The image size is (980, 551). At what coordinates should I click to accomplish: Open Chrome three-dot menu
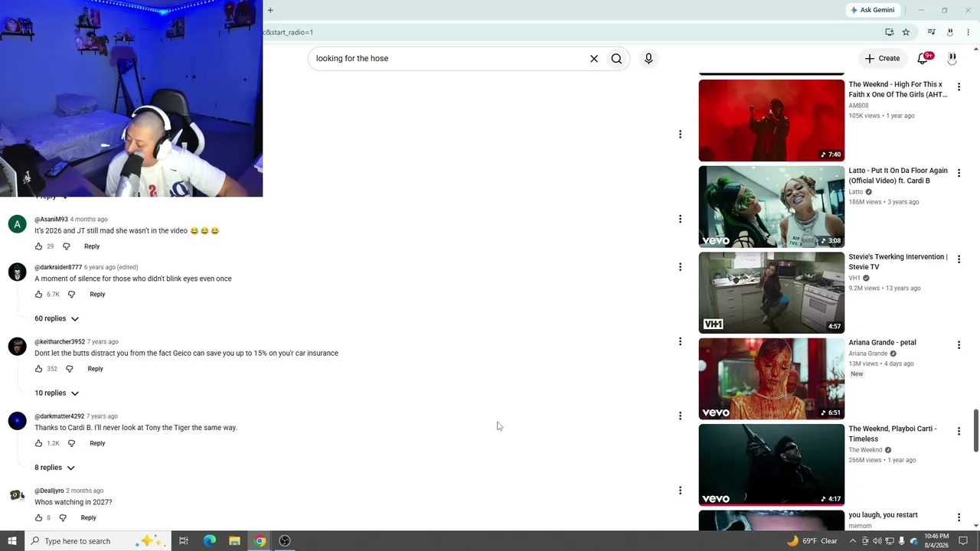[968, 32]
